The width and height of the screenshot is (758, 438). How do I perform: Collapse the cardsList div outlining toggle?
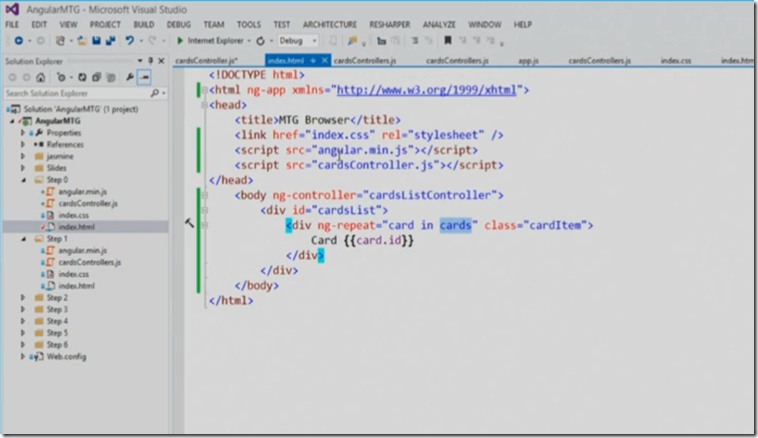pyautogui.click(x=204, y=210)
